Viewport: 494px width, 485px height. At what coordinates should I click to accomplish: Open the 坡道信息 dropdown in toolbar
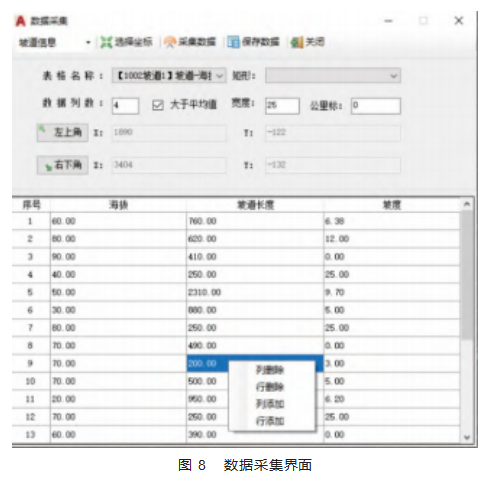tap(55, 43)
